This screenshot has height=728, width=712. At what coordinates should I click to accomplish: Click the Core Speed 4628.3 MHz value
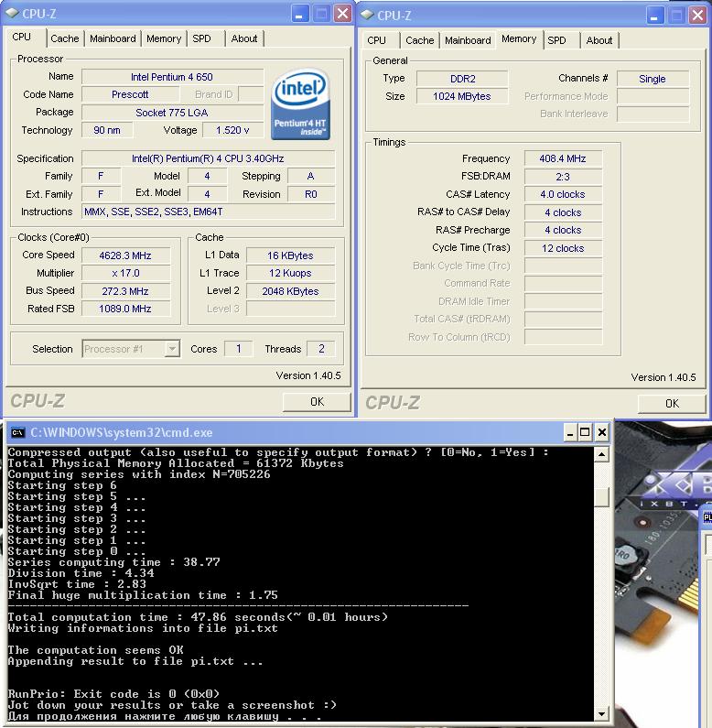click(x=125, y=255)
